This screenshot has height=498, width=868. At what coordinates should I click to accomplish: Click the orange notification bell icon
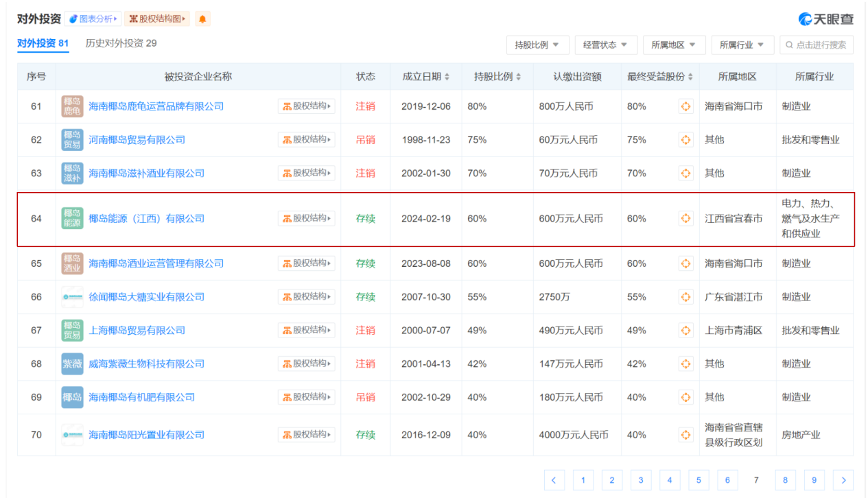202,19
